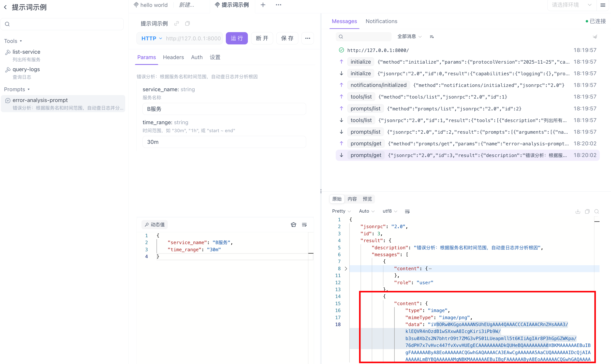The height and width of the screenshot is (364, 611).
Task: Open the hamburger menu at top right
Action: click(x=603, y=5)
